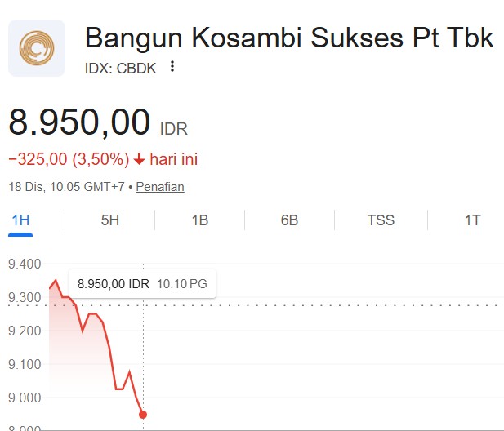The width and height of the screenshot is (504, 431).
Task: Select the 1H time range tab
Action: point(20,220)
